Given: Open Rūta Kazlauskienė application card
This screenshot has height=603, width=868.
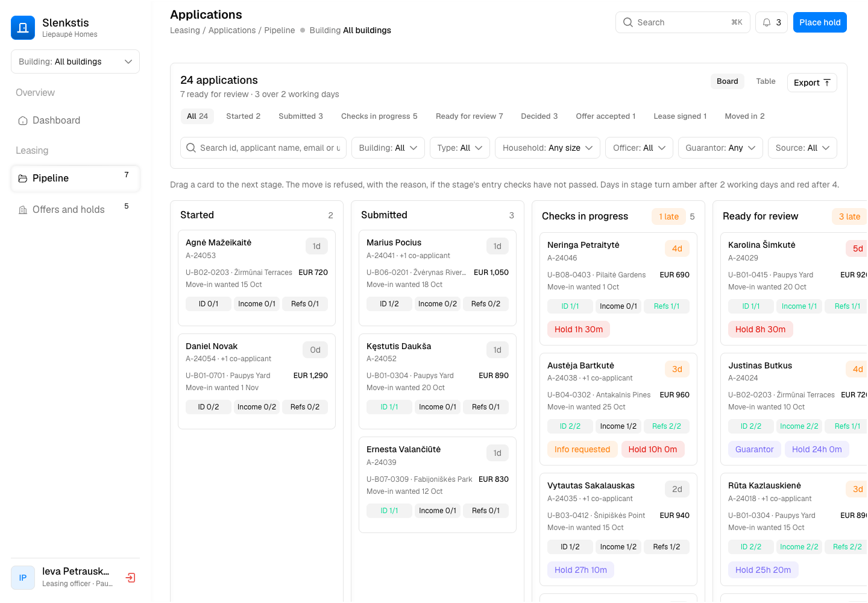Looking at the screenshot, I should (794, 529).
